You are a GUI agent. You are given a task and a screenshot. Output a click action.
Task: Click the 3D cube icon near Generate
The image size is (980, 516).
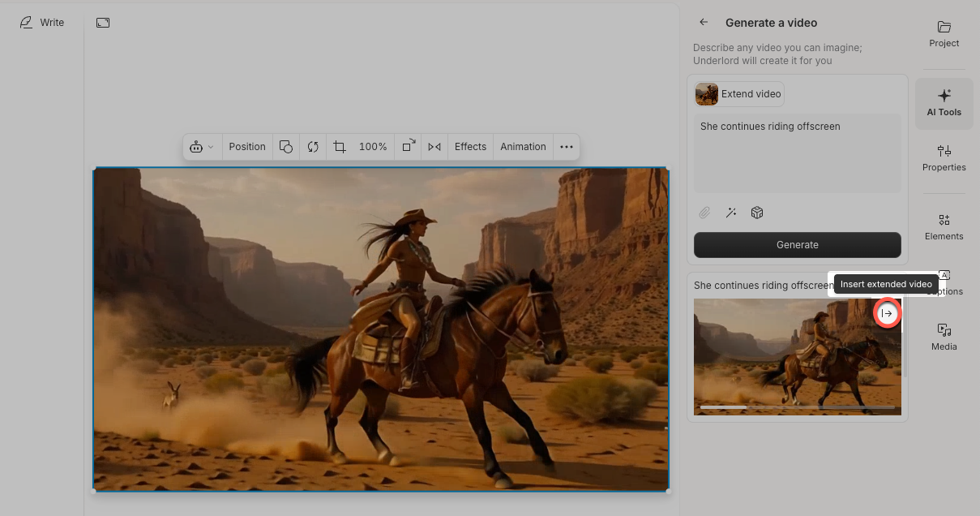(x=757, y=213)
